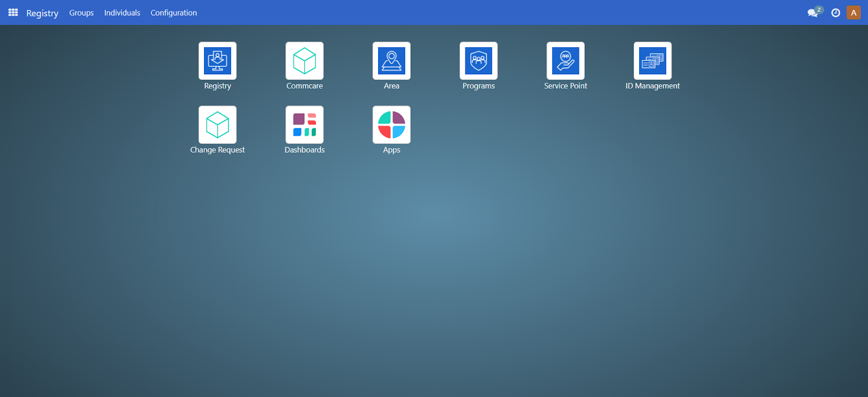Open the Individuals menu
868x397 pixels.
122,12
